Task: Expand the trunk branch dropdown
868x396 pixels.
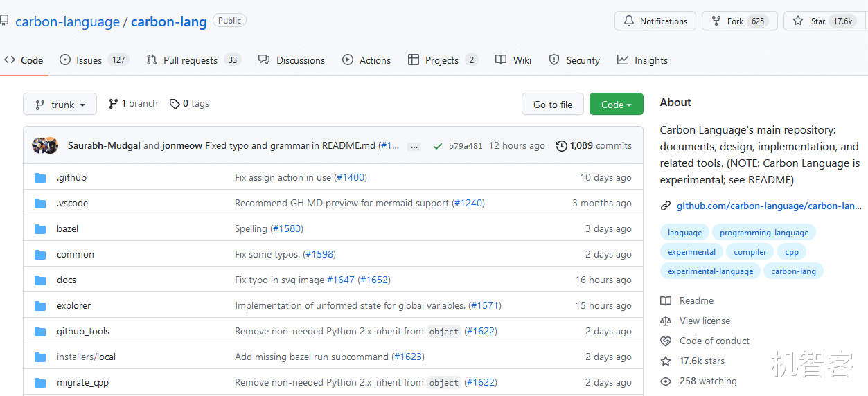Action: point(60,105)
